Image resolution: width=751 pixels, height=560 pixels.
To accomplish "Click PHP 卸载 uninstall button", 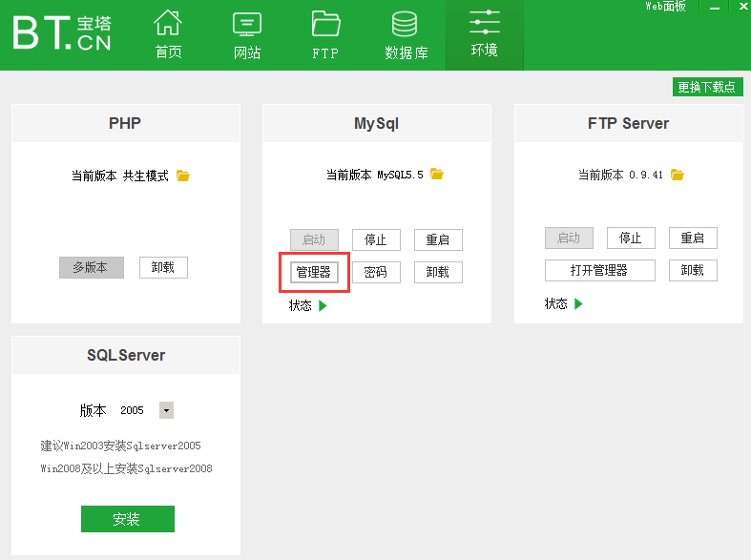I will pos(163,267).
